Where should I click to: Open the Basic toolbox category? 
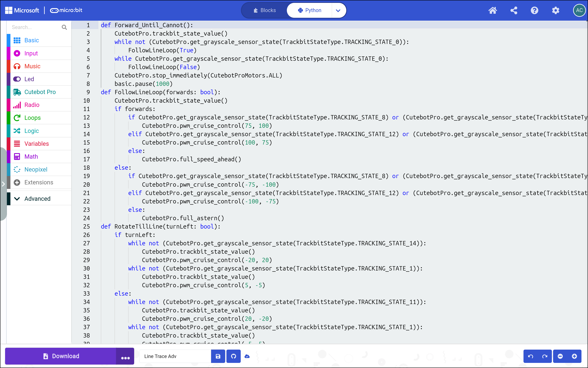coord(39,40)
